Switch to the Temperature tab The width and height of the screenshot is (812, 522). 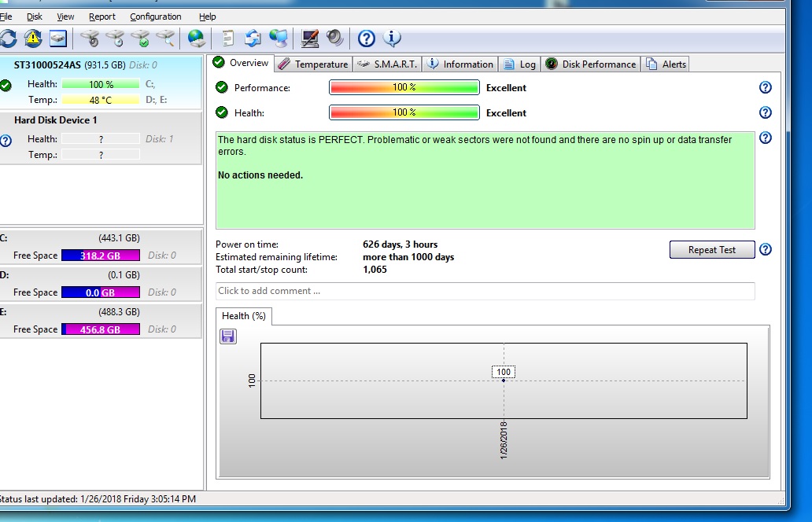313,64
